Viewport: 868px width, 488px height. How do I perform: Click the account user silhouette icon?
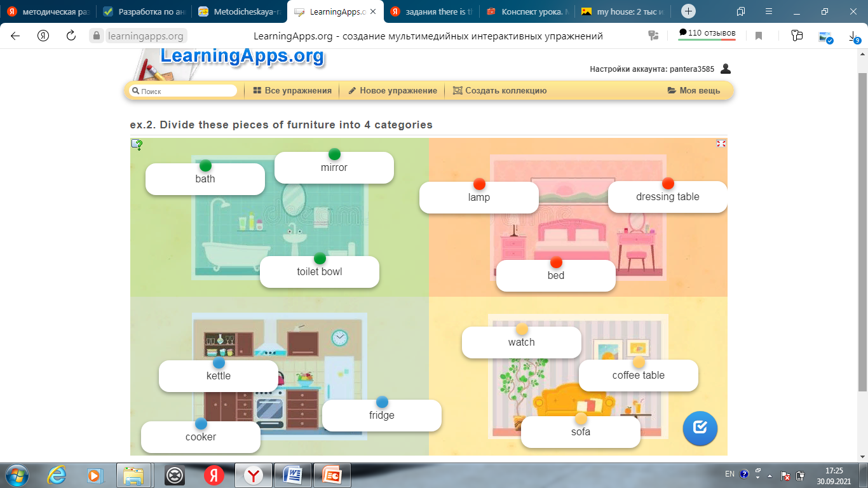726,69
